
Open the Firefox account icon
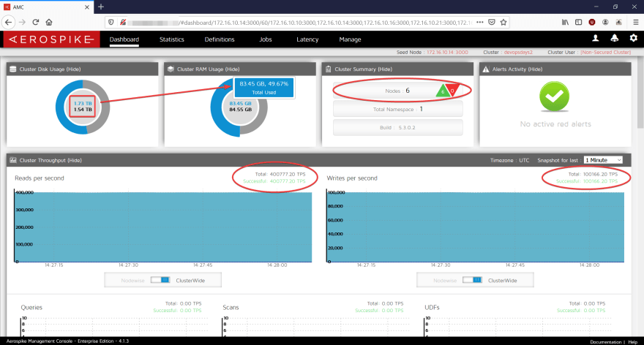[605, 22]
